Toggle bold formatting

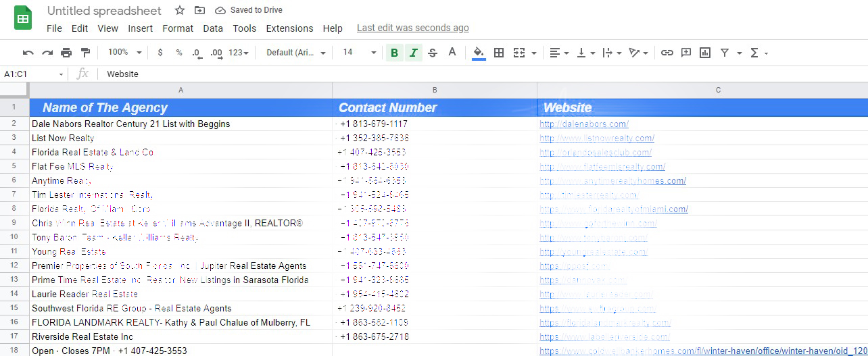point(395,53)
